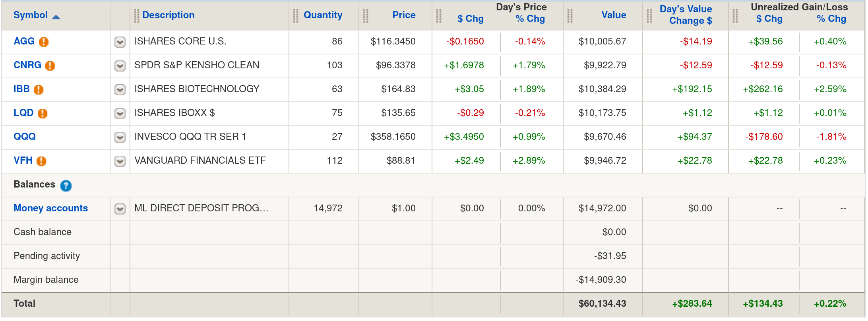Sort by Unrealized Gain/Loss % Chg header
Viewport: 868px width, 321px height.
click(831, 19)
